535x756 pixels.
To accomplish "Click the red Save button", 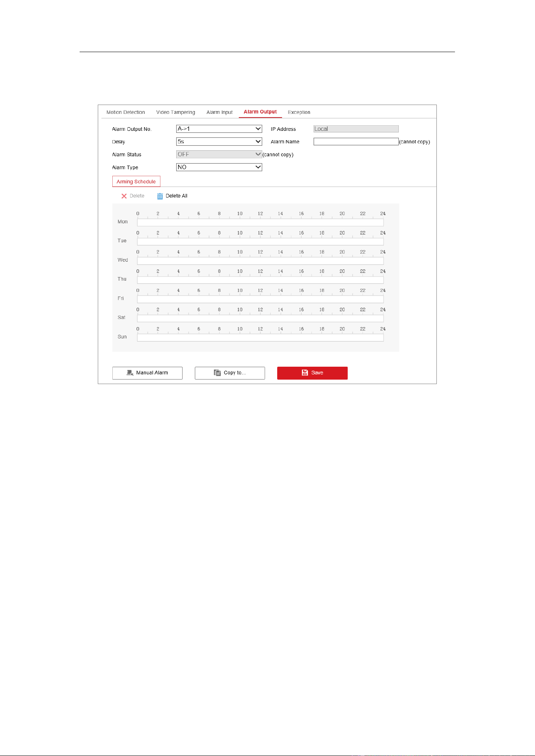I will tap(312, 373).
